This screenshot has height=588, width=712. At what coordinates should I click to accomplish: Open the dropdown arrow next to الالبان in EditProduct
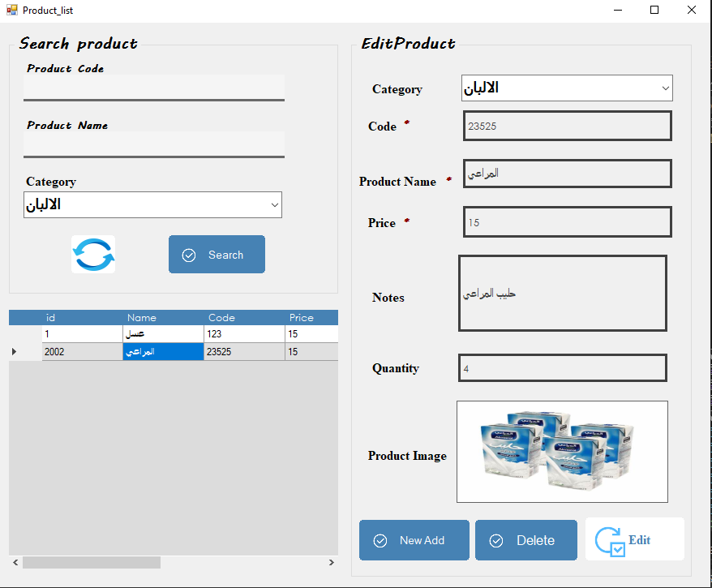coord(665,88)
